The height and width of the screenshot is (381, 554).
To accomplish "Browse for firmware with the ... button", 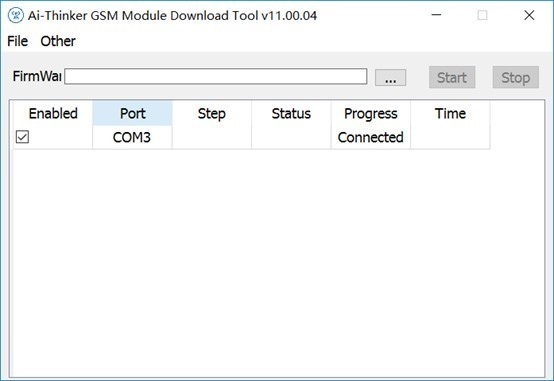I will click(390, 77).
